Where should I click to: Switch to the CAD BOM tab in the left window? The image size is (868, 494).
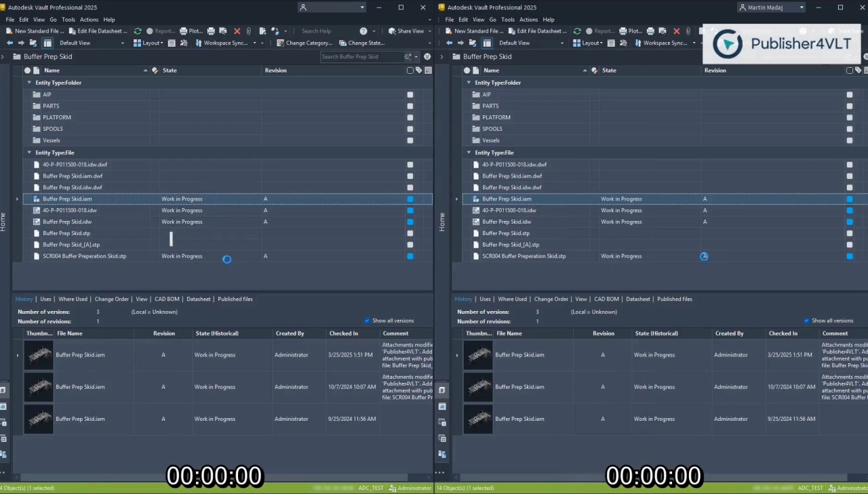167,299
